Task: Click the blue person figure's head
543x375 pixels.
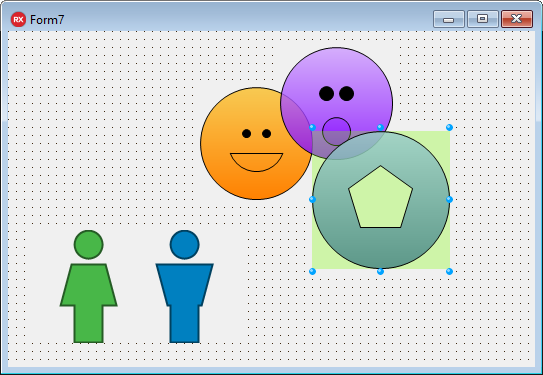Action: coord(185,244)
